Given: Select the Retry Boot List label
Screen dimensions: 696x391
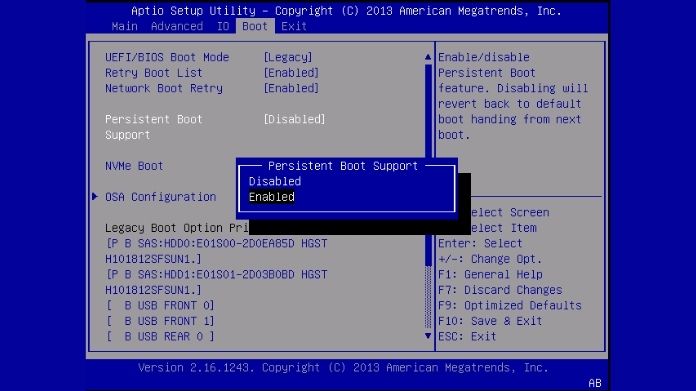Looking at the screenshot, I should (x=154, y=73).
